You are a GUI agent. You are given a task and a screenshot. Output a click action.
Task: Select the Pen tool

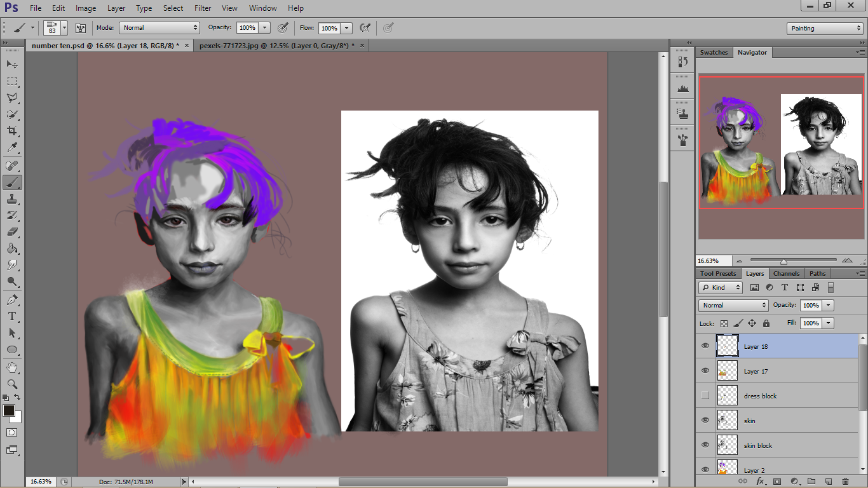12,300
